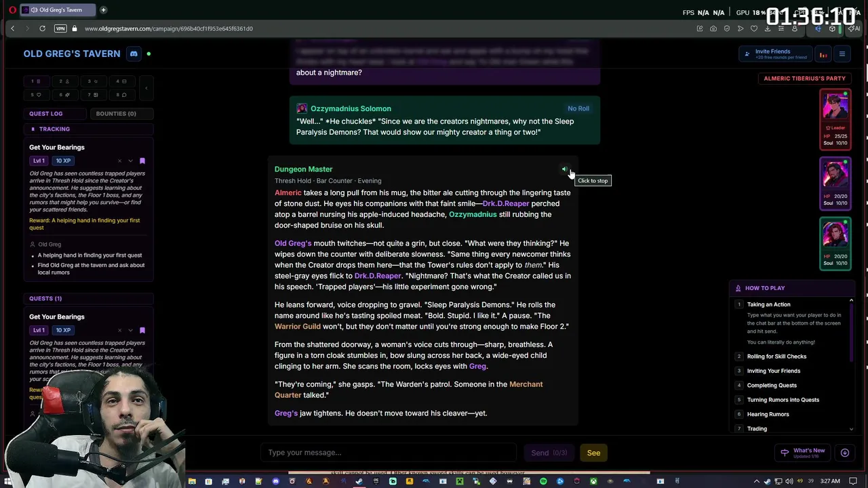Open the stats bar-chart icon
This screenshot has height=488, width=868.
click(823, 54)
